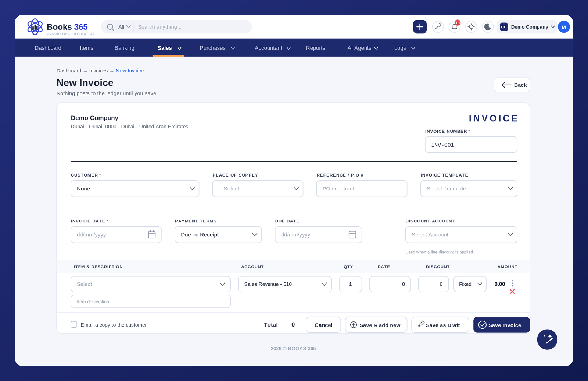Open the wrench tools icon
This screenshot has height=381, width=588.
pyautogui.click(x=438, y=27)
